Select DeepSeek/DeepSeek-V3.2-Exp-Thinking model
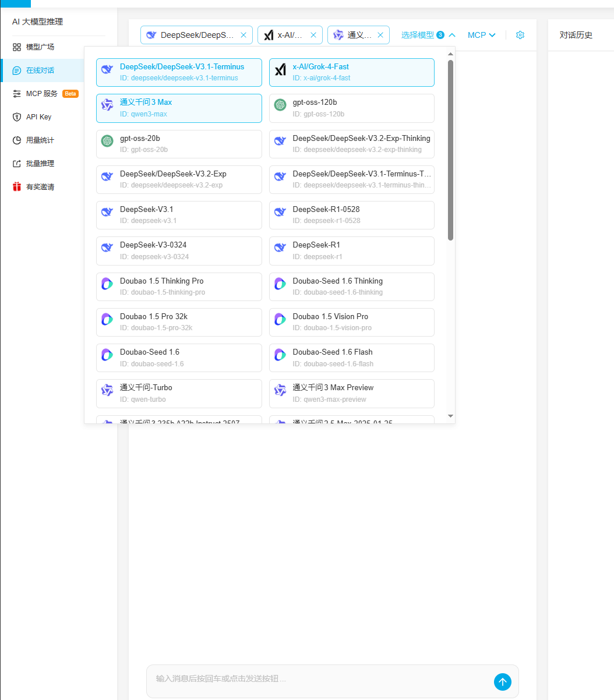 tap(352, 144)
